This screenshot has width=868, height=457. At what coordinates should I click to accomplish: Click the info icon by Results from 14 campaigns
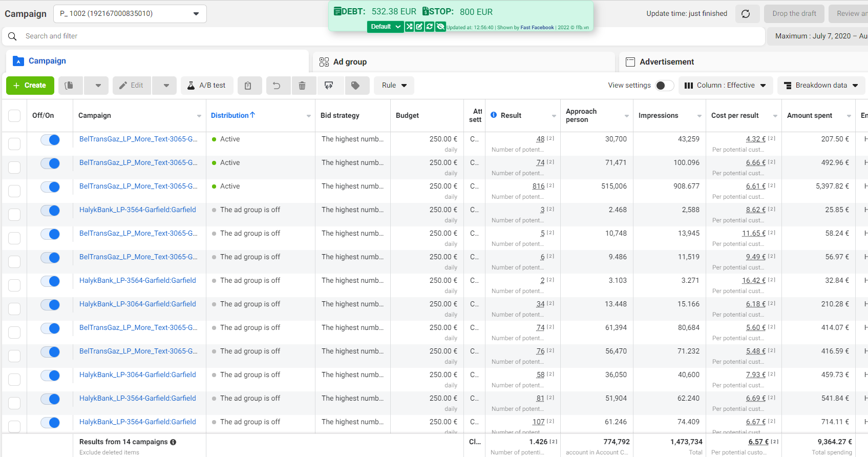coord(173,442)
